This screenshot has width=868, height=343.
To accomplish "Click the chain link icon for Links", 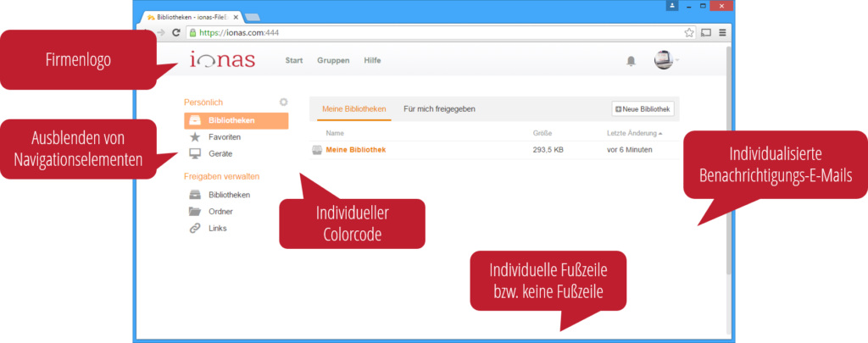I will click(x=195, y=228).
